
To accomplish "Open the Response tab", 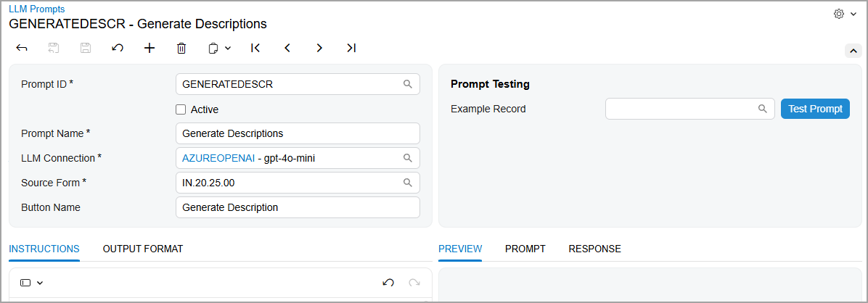I will click(x=594, y=249).
